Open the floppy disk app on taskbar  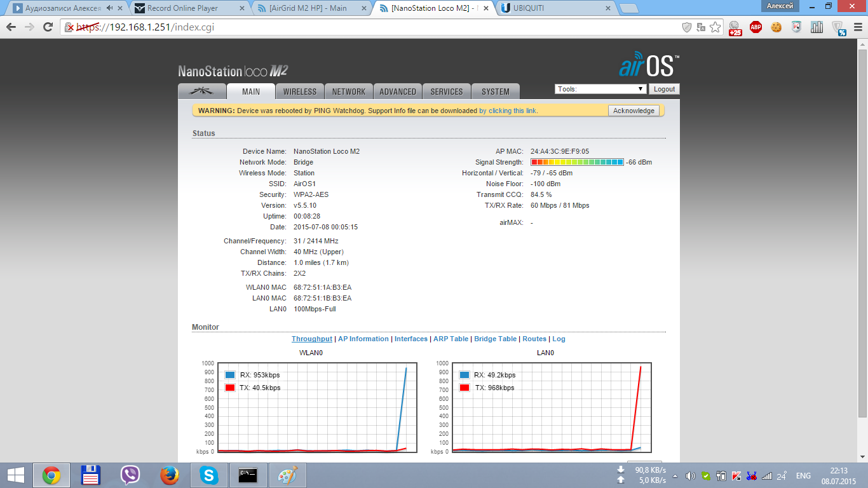pos(91,475)
